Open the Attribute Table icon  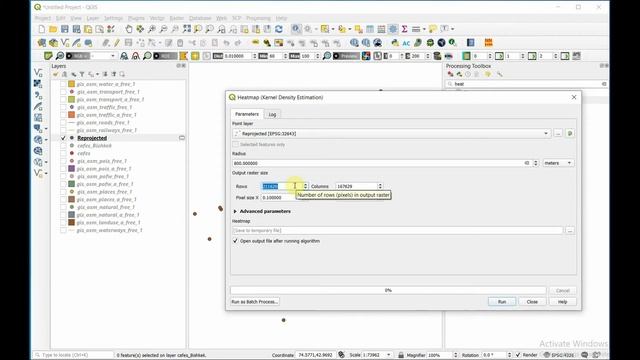(x=370, y=29)
